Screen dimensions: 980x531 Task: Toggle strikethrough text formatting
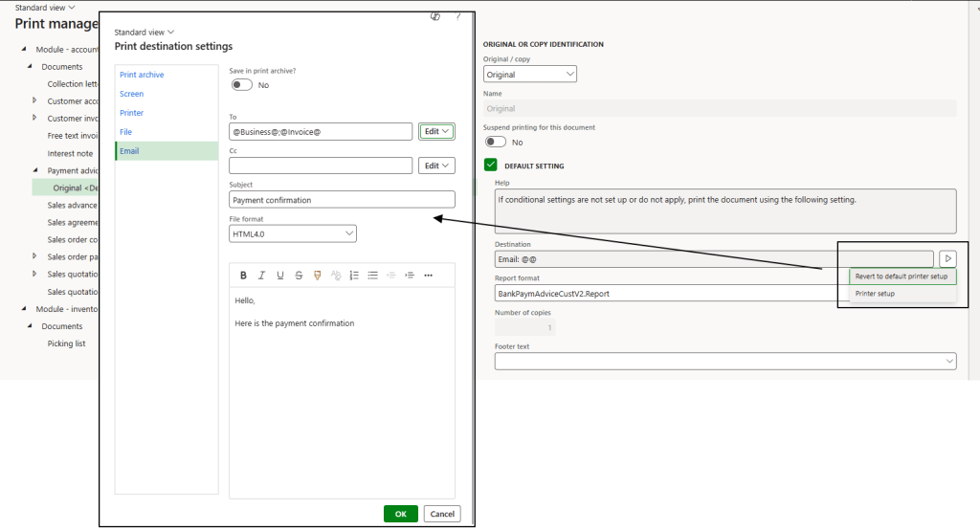(x=299, y=276)
